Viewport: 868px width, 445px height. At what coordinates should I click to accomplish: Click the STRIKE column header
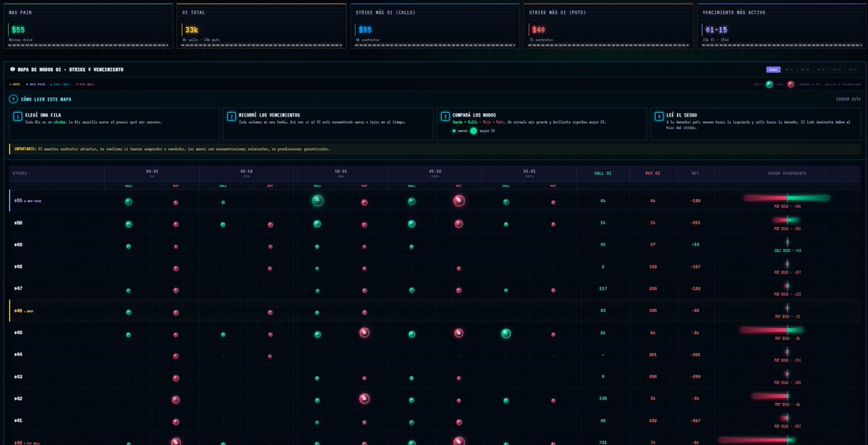20,173
